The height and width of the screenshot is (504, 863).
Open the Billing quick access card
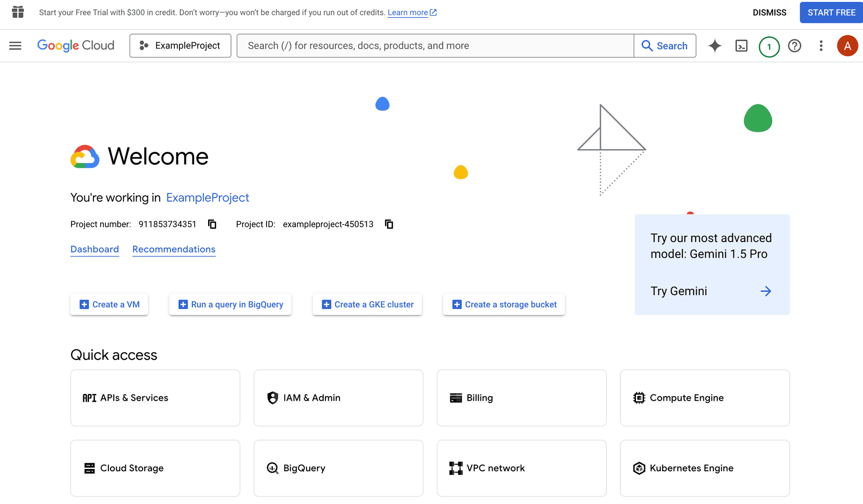521,398
